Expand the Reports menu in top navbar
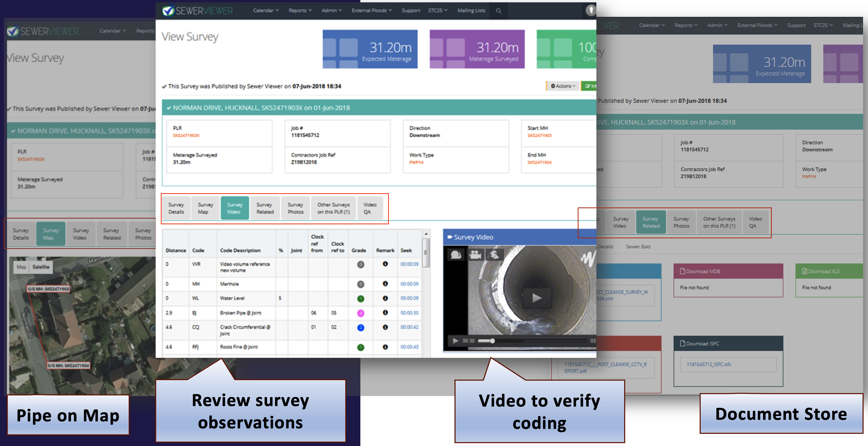This screenshot has width=868, height=446. pyautogui.click(x=300, y=10)
